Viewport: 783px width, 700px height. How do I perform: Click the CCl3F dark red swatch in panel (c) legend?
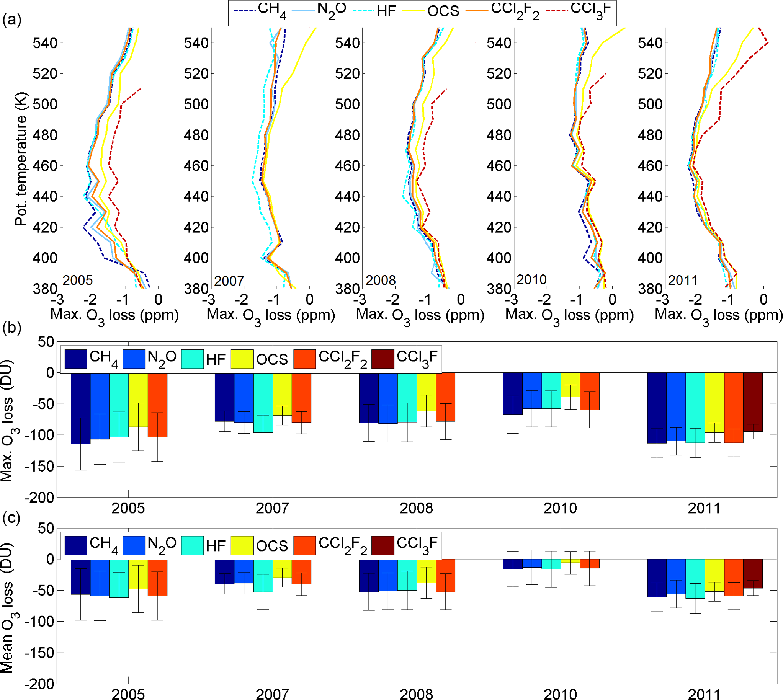click(x=383, y=545)
